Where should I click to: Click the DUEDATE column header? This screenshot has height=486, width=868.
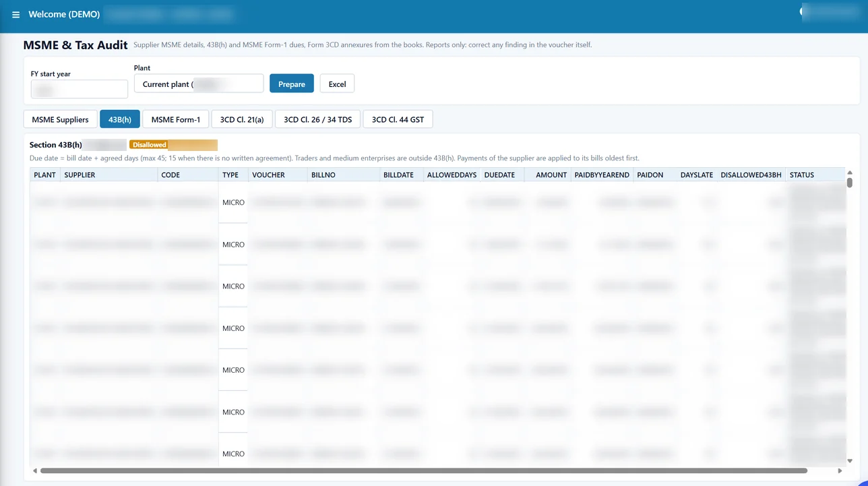(502, 175)
